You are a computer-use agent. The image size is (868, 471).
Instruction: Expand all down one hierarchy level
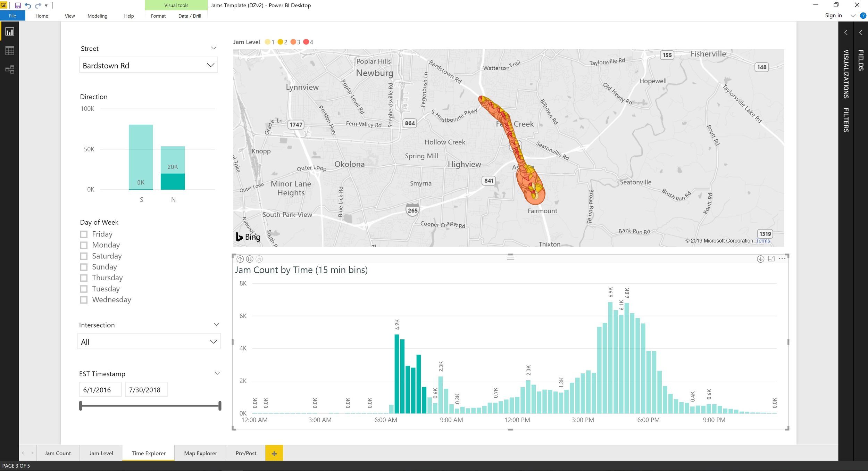tap(259, 259)
